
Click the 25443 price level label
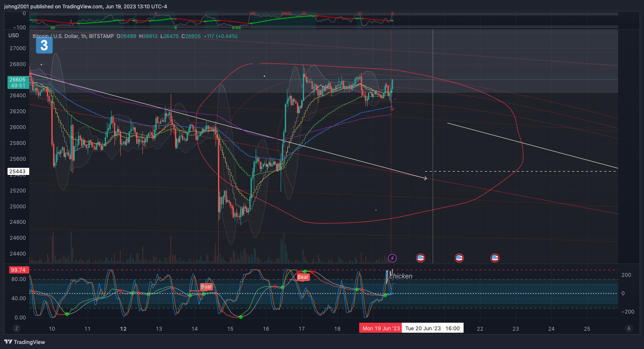(x=18, y=171)
